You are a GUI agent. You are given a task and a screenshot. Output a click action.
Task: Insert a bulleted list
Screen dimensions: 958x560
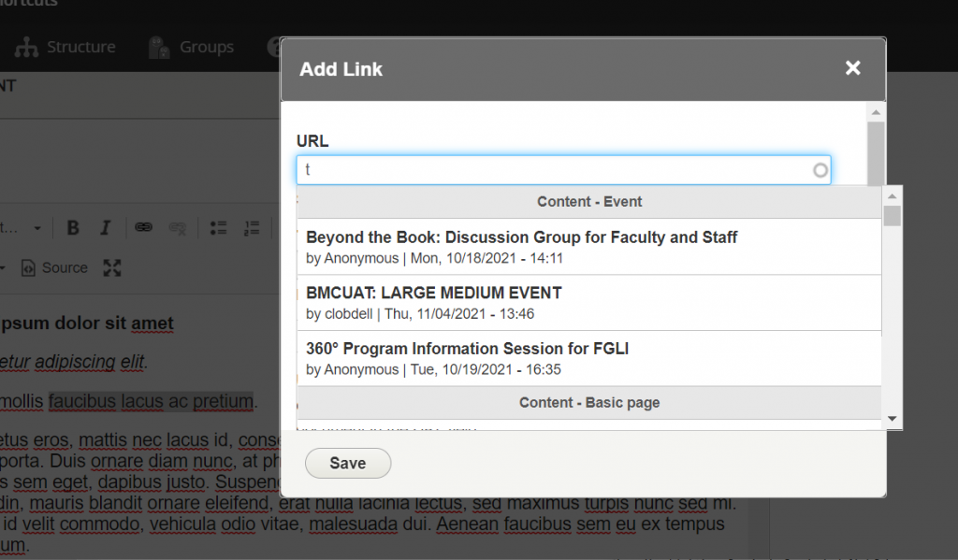pyautogui.click(x=218, y=228)
